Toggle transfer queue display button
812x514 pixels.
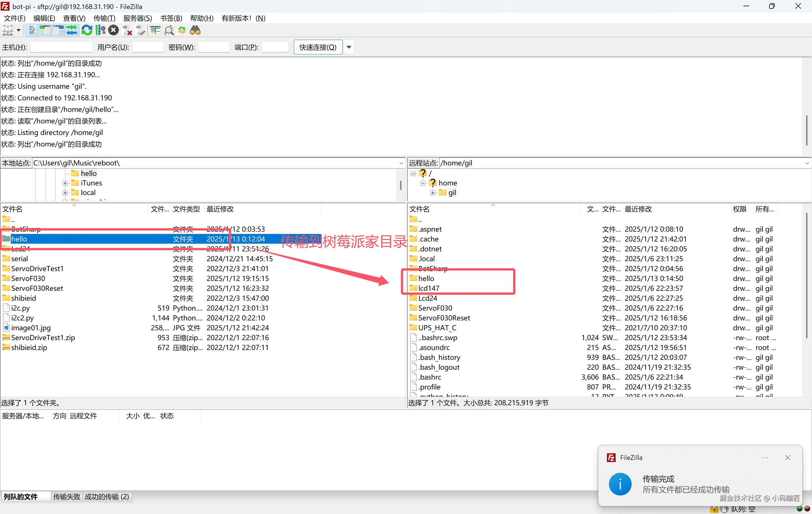(x=72, y=30)
